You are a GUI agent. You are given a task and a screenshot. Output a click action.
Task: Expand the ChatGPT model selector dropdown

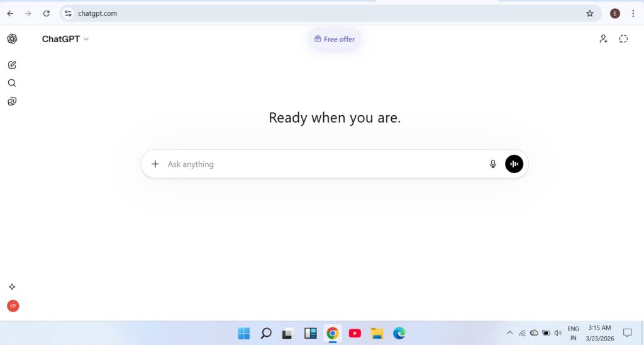[x=65, y=39]
